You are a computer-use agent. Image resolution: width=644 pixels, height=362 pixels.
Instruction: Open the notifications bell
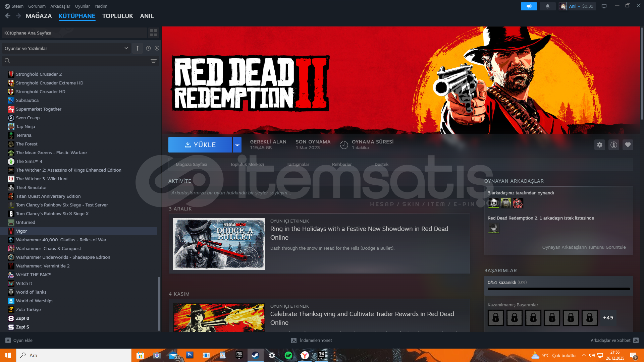547,6
